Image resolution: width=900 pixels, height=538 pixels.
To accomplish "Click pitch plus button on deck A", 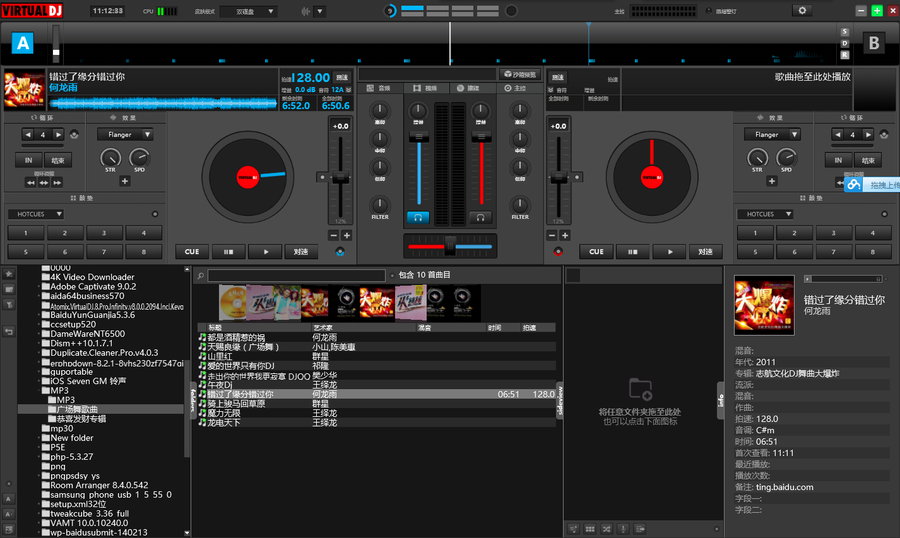I will pyautogui.click(x=347, y=235).
